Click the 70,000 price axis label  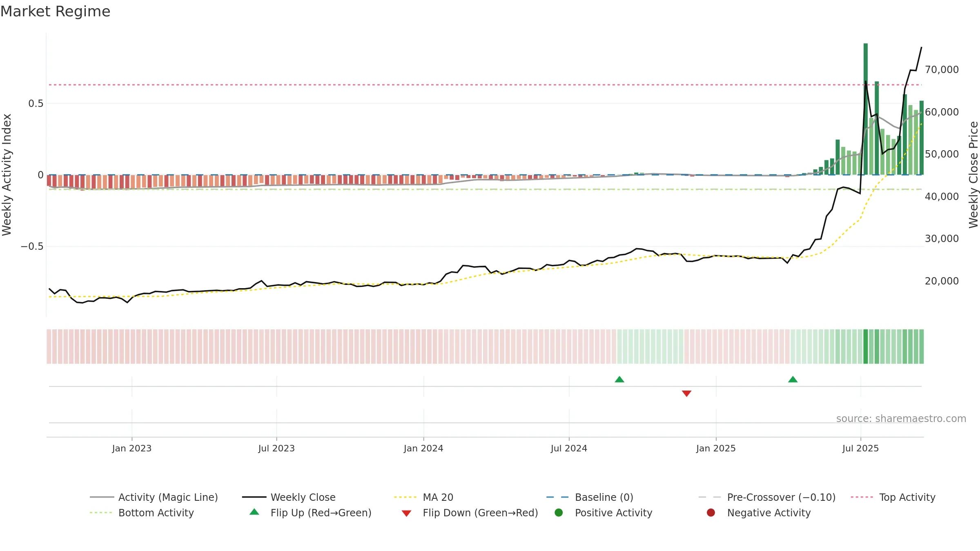pyautogui.click(x=942, y=70)
